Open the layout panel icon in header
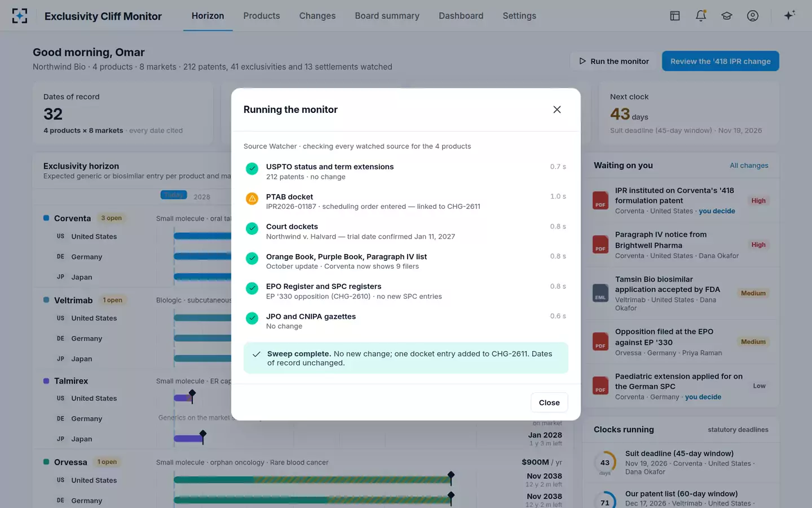 coord(675,16)
